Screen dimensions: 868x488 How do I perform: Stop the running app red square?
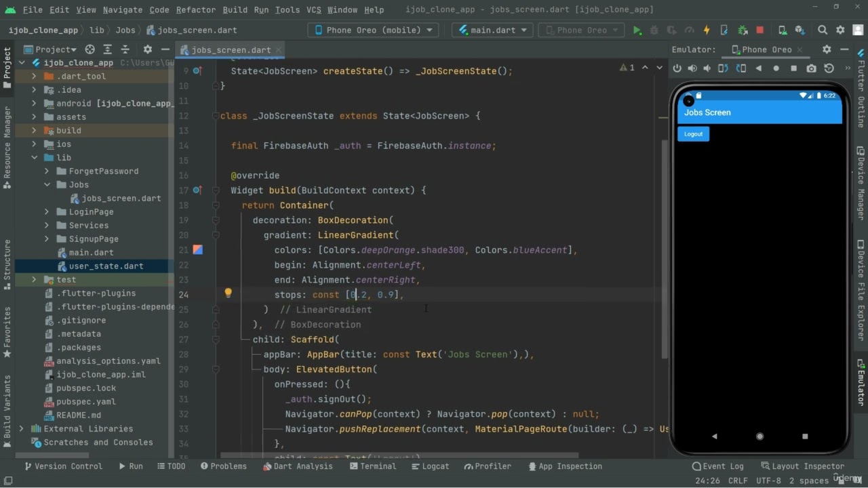760,30
